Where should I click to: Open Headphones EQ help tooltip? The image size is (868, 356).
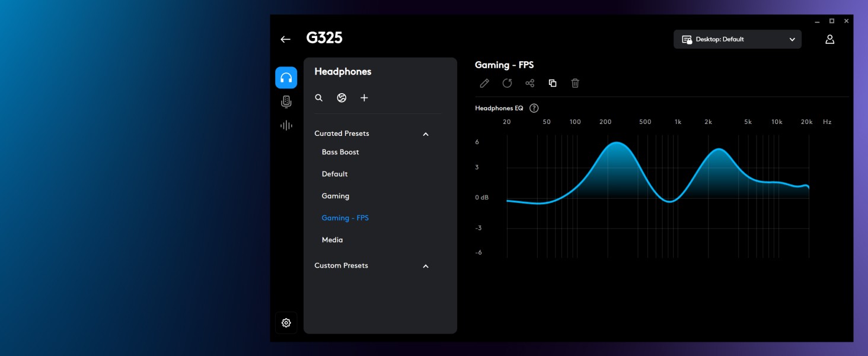coord(534,108)
